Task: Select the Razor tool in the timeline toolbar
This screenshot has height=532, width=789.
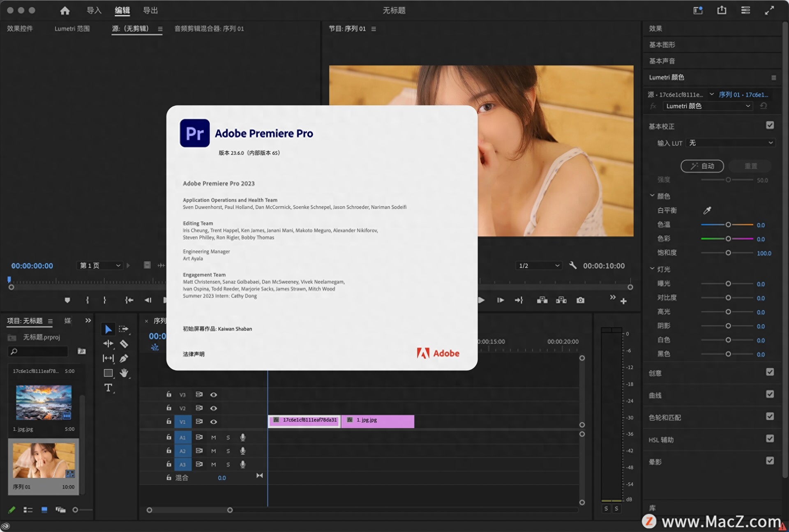Action: tap(124, 344)
